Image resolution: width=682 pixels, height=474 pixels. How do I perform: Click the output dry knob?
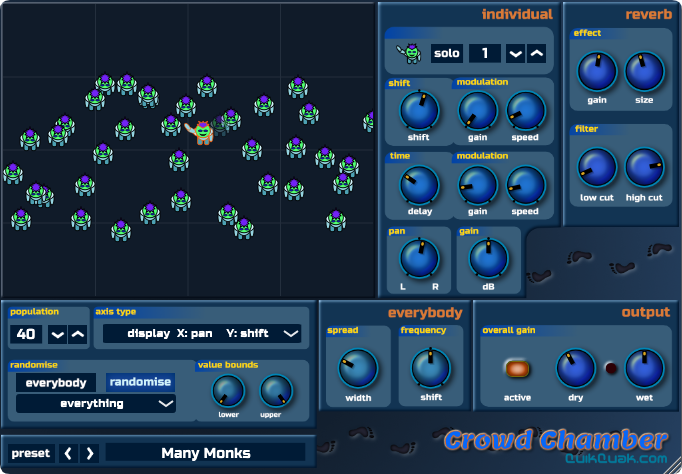pyautogui.click(x=575, y=368)
